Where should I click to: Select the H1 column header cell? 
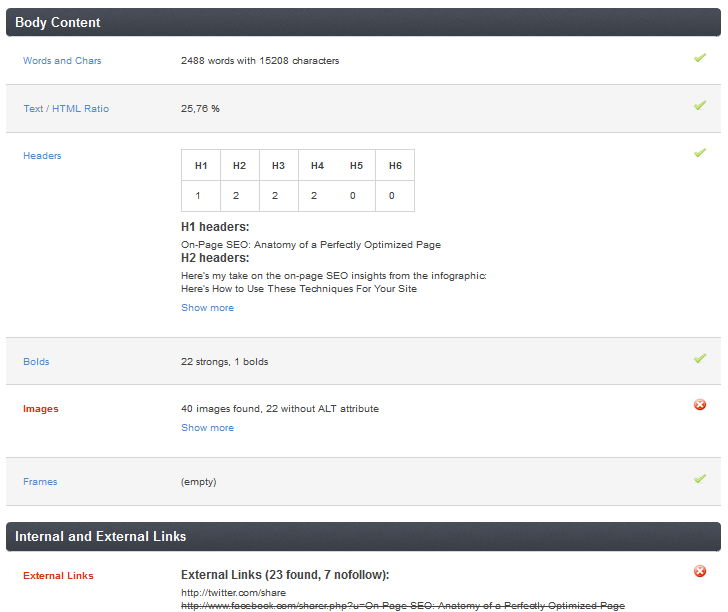(x=201, y=165)
